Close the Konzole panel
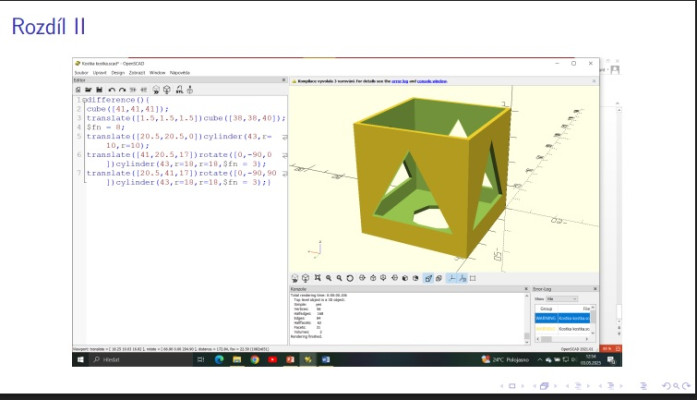Screen dimensions: 697x400 [x=526, y=289]
